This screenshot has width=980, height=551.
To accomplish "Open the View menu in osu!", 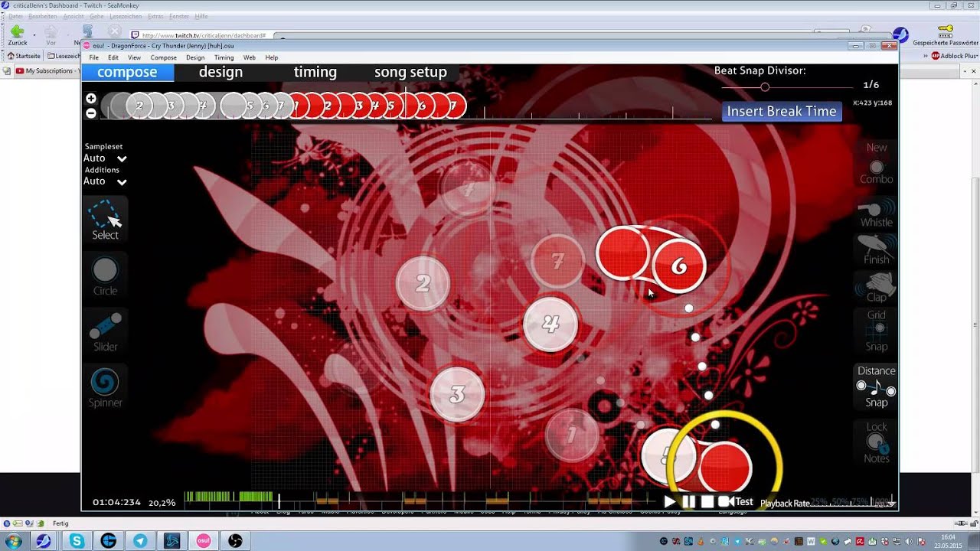I will [x=134, y=57].
